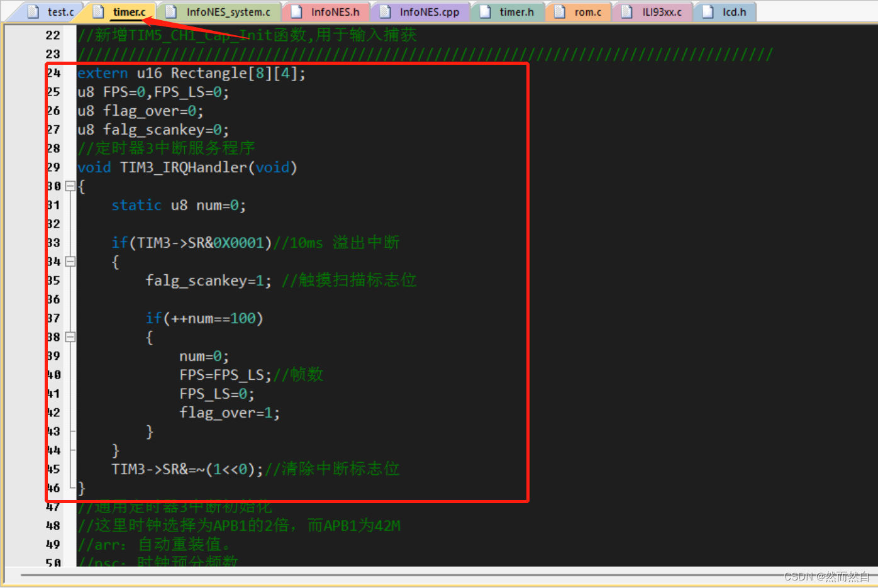This screenshot has width=878, height=588.
Task: Click the TIM3_IRQHandler function name
Action: tap(184, 167)
